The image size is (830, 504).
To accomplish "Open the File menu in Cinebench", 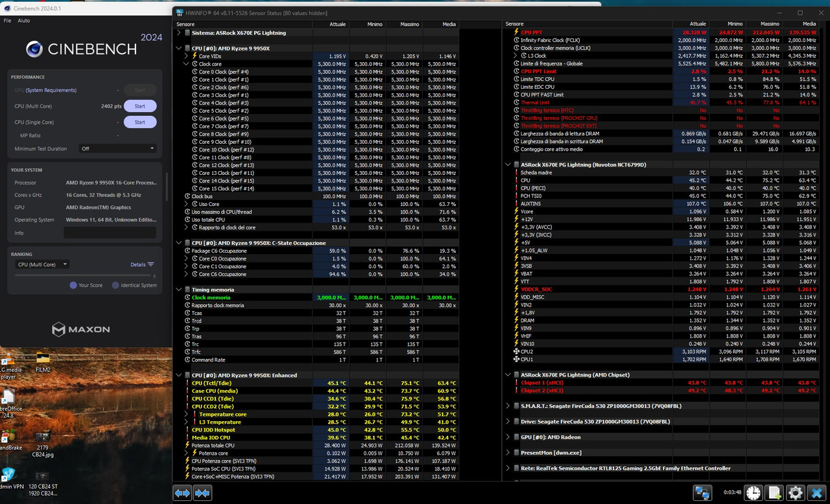I will [x=7, y=21].
